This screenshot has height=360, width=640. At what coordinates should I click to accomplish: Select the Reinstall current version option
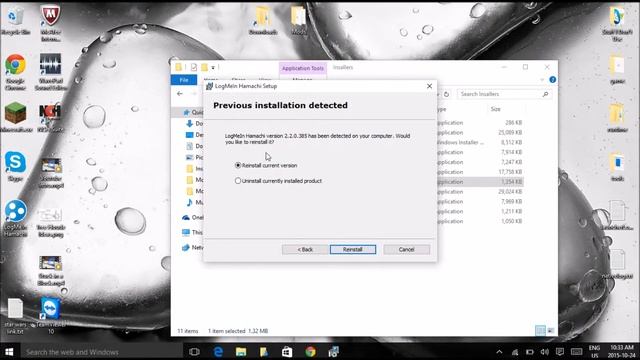coord(266,165)
